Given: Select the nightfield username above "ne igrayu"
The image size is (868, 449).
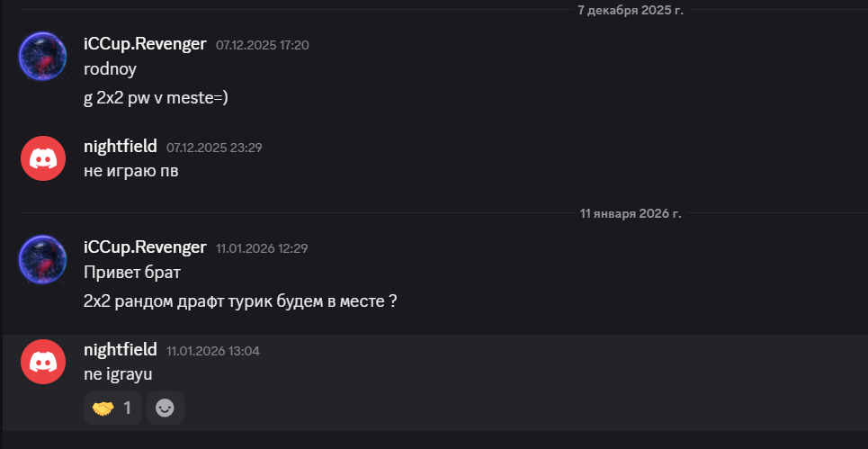Looking at the screenshot, I should coord(121,349).
